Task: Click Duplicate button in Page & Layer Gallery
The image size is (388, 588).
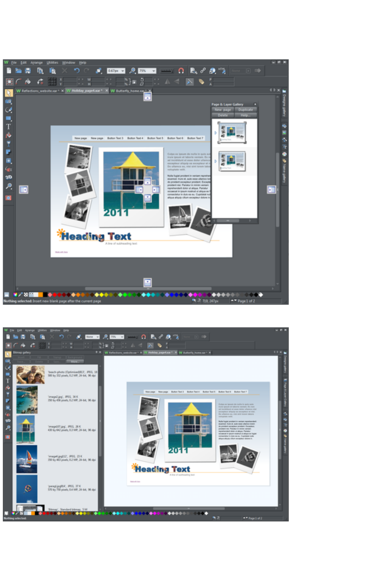Action: (x=245, y=110)
